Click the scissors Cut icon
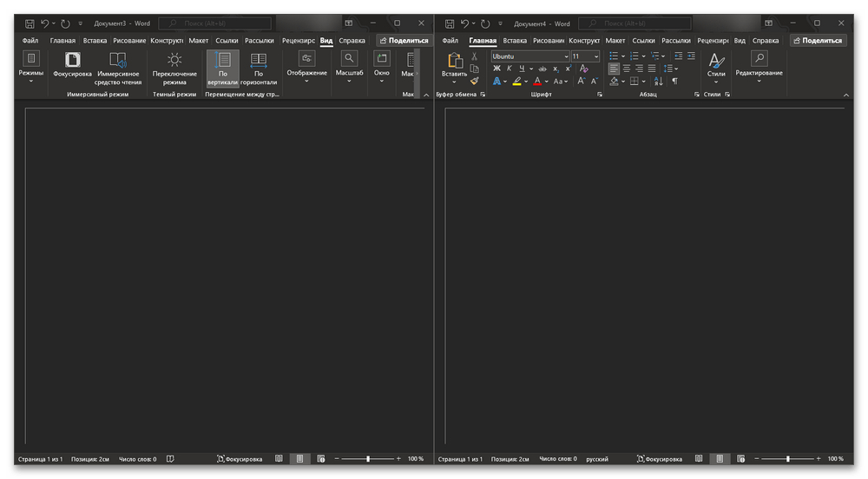 (475, 56)
